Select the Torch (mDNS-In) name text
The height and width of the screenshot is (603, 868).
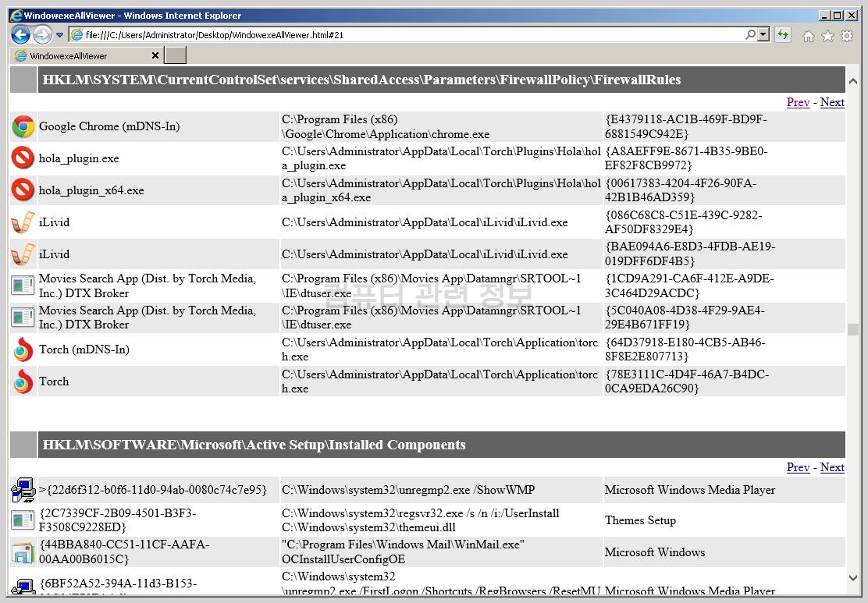(84, 349)
